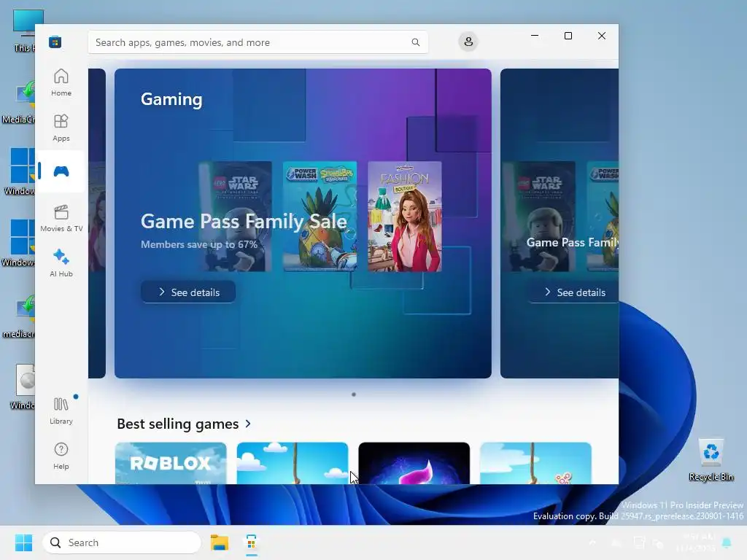Click the carousel page indicator dot
Image resolution: width=747 pixels, height=560 pixels.
coord(354,394)
